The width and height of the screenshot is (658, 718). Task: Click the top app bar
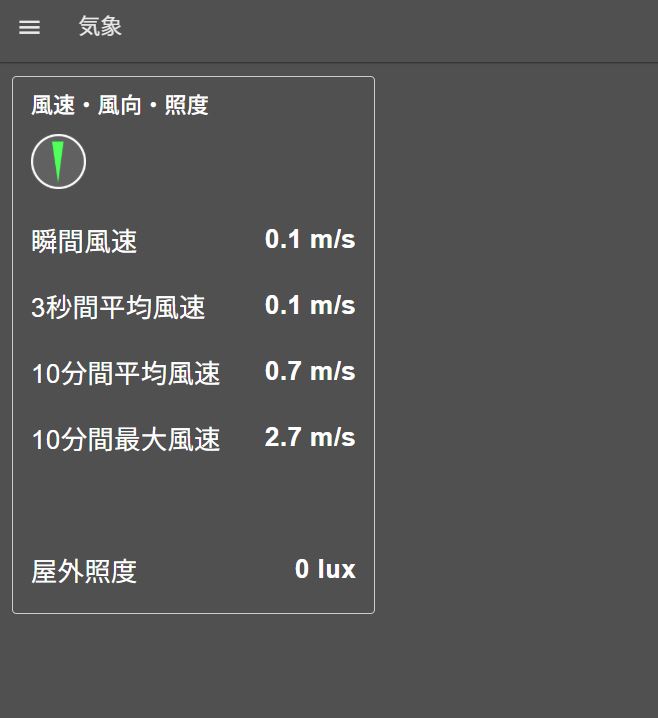point(400,30)
